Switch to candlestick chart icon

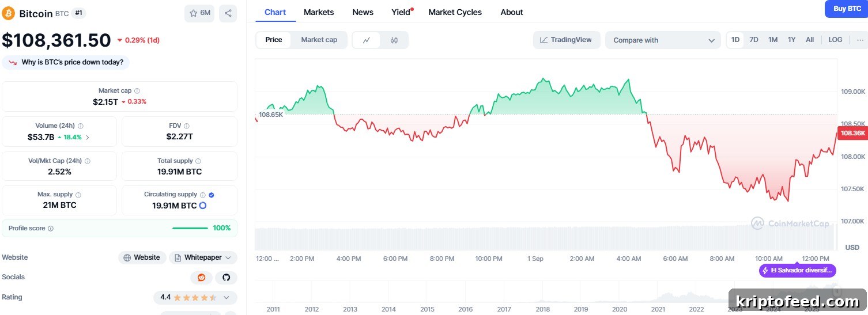[x=394, y=40]
